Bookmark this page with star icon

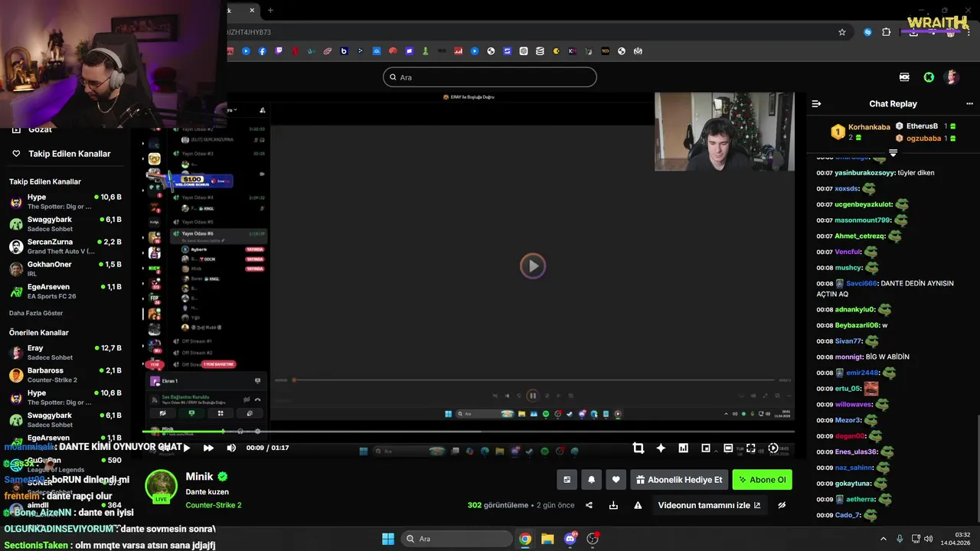pyautogui.click(x=842, y=32)
